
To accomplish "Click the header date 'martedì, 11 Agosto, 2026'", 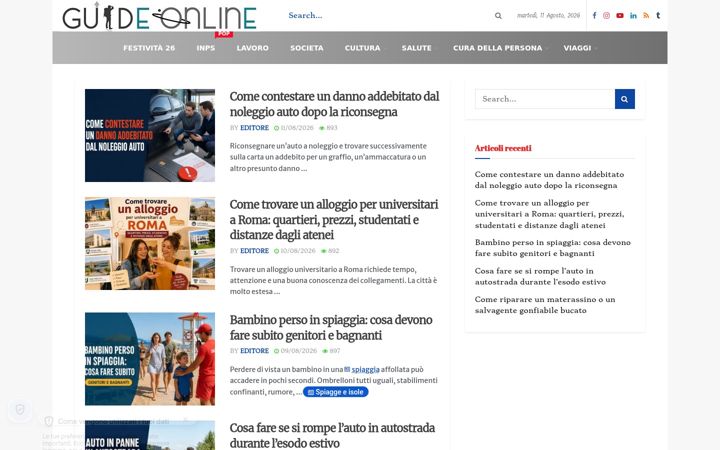I will [548, 16].
